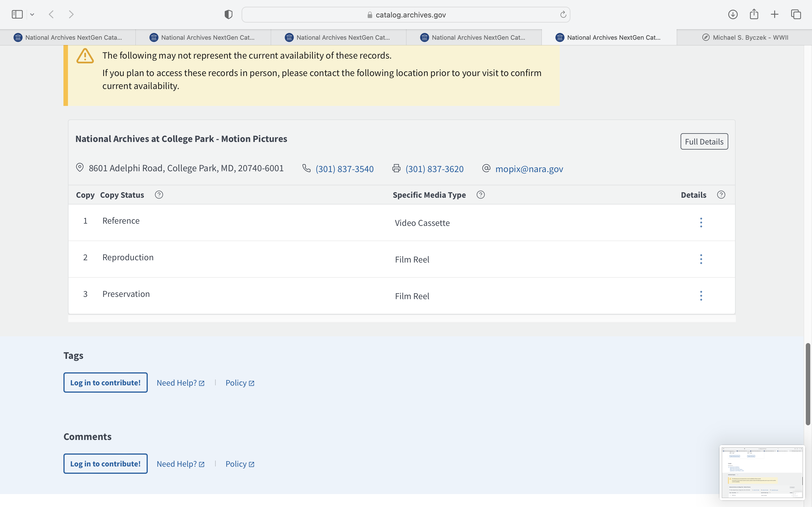812x507 pixels.
Task: Expand details menu for Reproduction copy
Action: click(701, 259)
